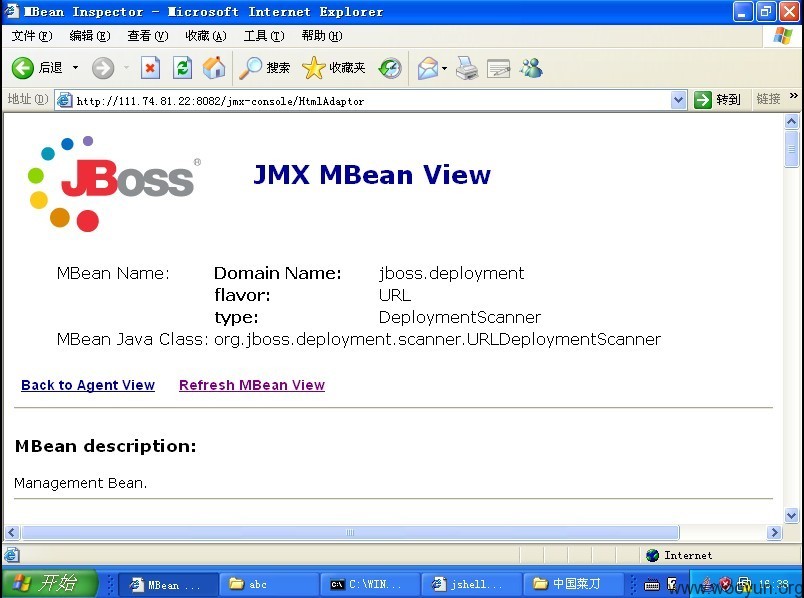Click the Windows flag logo in the menu bar
The width and height of the screenshot is (804, 598).
[782, 36]
